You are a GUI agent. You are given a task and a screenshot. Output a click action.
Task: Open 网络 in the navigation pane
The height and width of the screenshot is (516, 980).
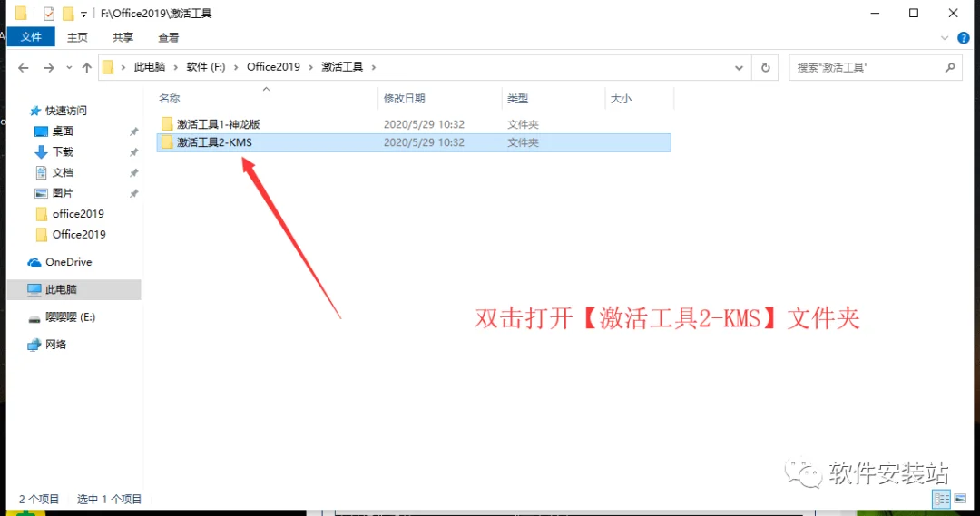(55, 345)
